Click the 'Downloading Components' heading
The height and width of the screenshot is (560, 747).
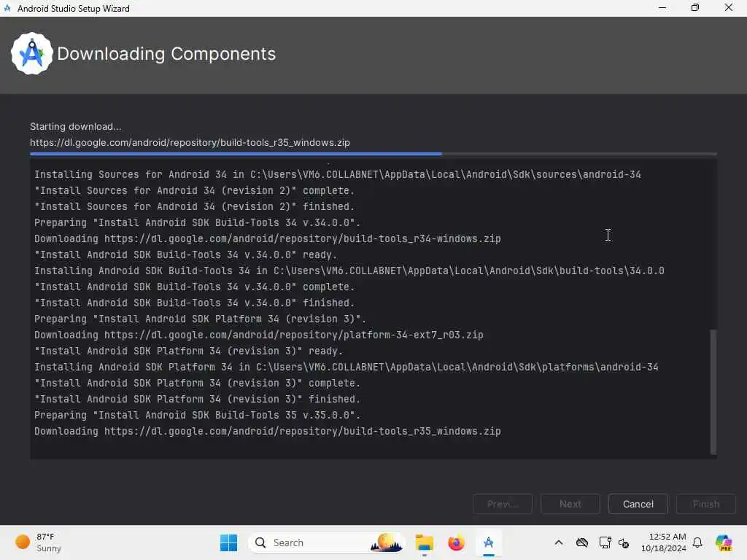(x=166, y=54)
